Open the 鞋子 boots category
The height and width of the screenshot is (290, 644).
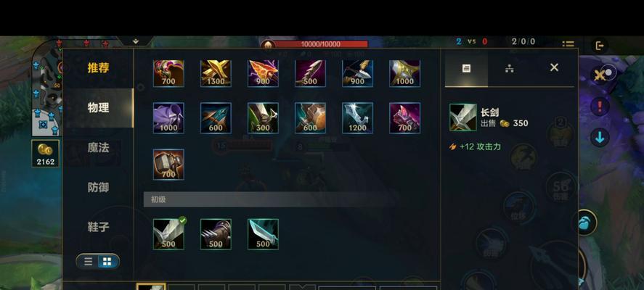click(x=98, y=227)
